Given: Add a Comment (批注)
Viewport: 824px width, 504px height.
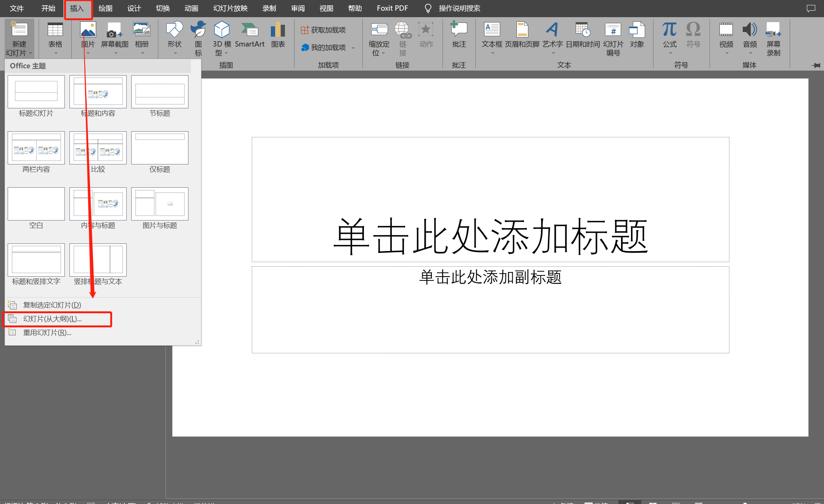Looking at the screenshot, I should tap(459, 35).
